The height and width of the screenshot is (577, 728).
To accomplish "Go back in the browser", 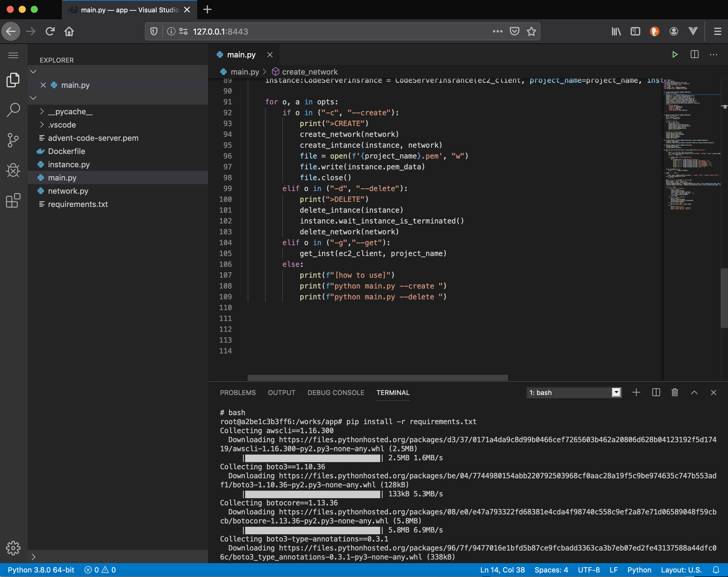I will [11, 31].
